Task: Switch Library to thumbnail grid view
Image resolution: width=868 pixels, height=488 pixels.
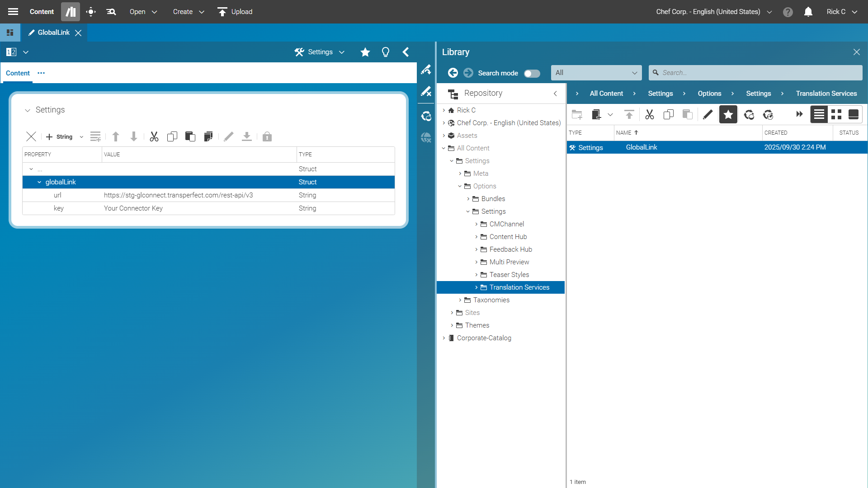Action: (x=836, y=115)
